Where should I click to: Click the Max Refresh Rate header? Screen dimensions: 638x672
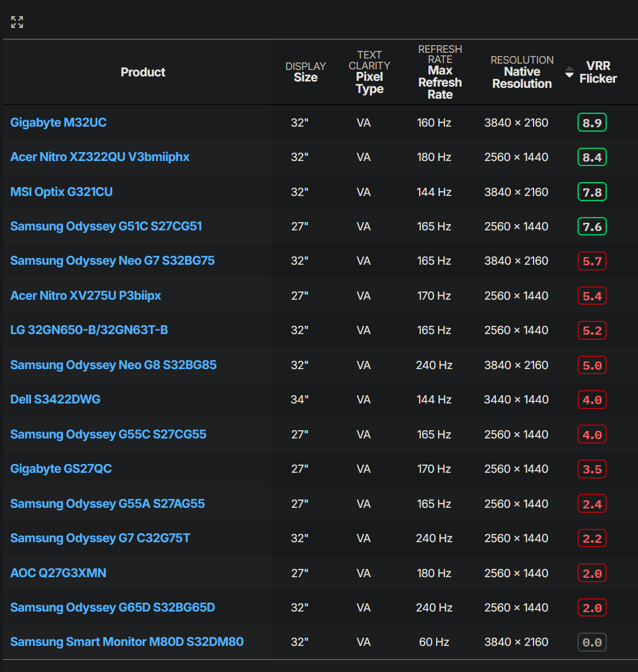pyautogui.click(x=440, y=72)
